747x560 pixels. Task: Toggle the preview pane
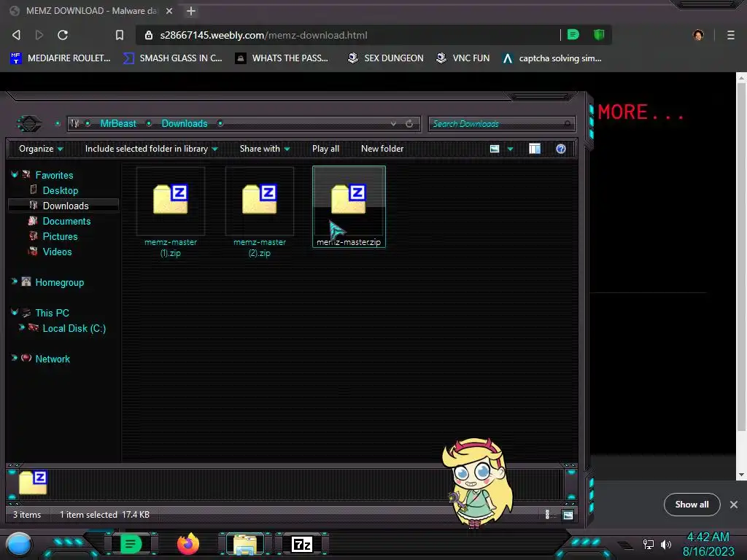(x=535, y=149)
